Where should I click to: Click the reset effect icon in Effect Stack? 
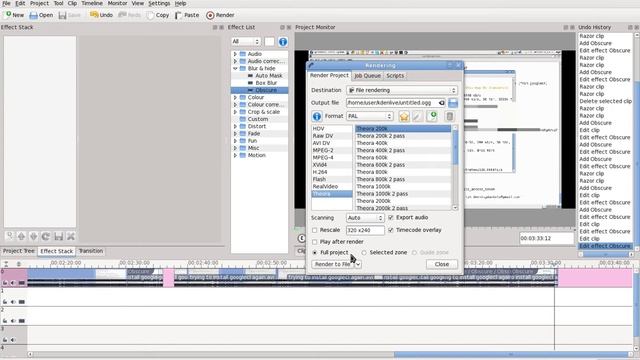pyautogui.click(x=46, y=236)
